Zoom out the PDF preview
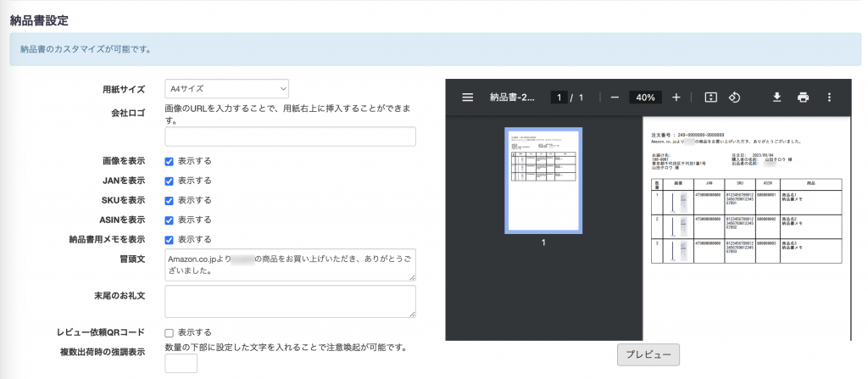 coord(615,98)
